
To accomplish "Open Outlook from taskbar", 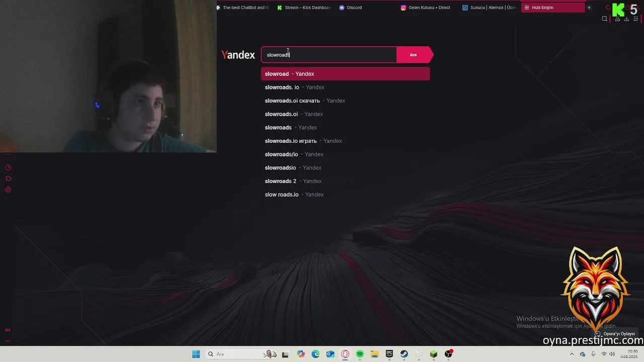I will pos(330,354).
